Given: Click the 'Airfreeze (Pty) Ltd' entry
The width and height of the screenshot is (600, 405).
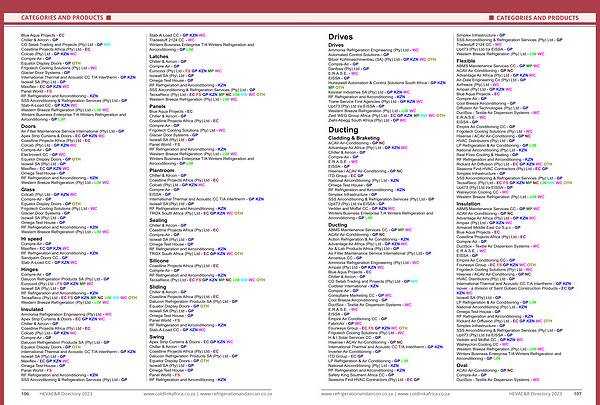Looking at the screenshot, I should (478, 85).
